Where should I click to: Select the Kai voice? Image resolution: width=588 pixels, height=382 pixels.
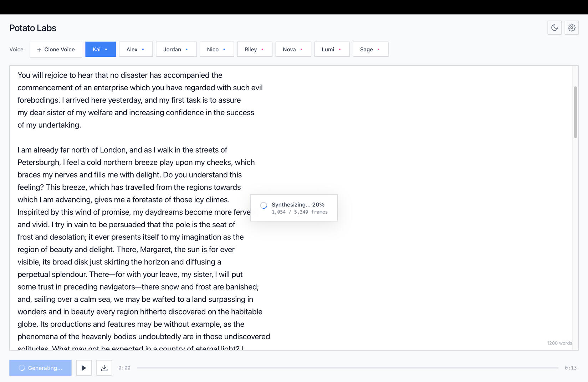click(x=100, y=50)
